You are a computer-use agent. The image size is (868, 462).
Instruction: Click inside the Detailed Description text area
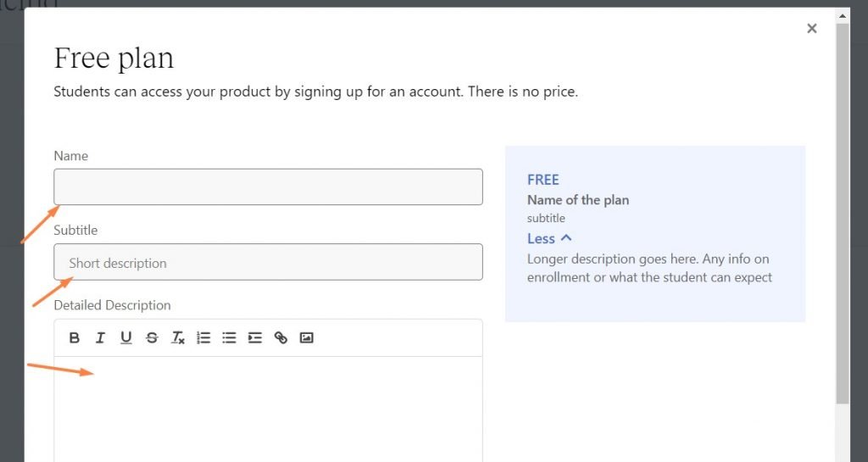268,407
